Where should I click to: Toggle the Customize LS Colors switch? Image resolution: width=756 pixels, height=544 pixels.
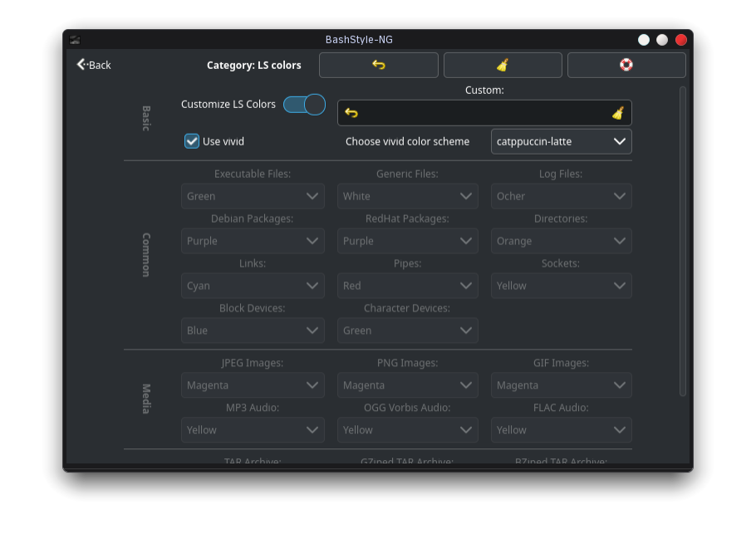point(304,105)
